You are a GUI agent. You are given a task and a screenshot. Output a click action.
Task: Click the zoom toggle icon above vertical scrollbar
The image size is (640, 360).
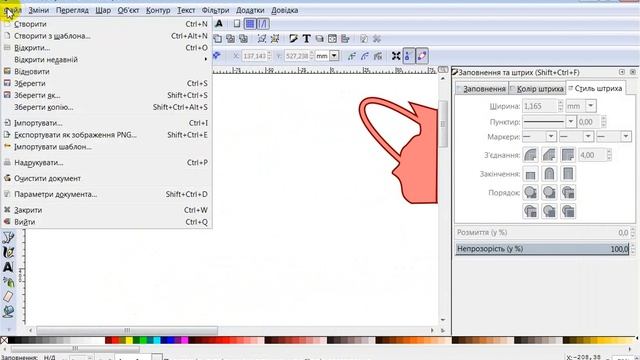(443, 70)
